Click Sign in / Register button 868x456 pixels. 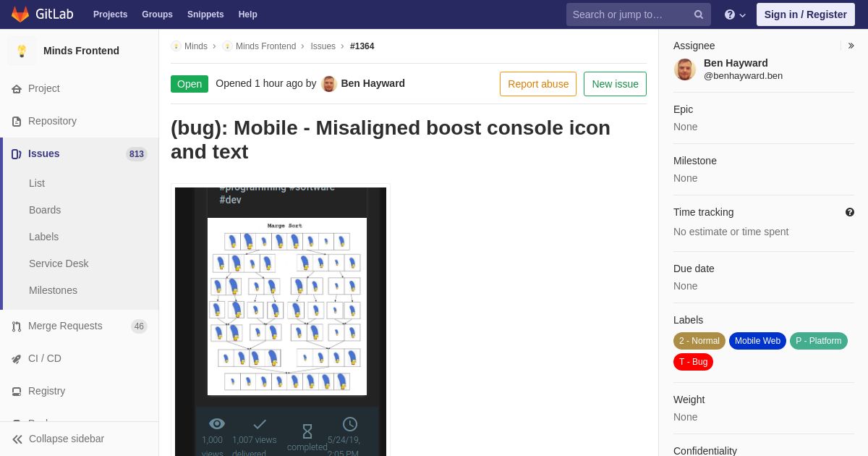point(806,14)
